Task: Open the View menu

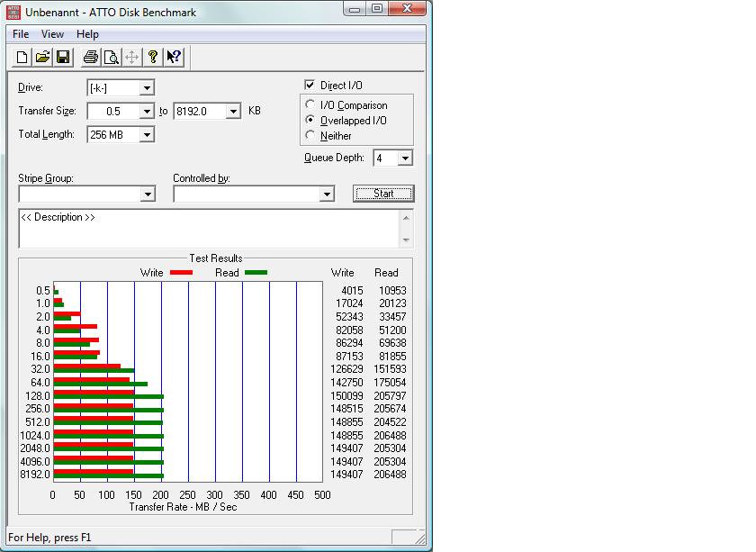Action: point(52,34)
